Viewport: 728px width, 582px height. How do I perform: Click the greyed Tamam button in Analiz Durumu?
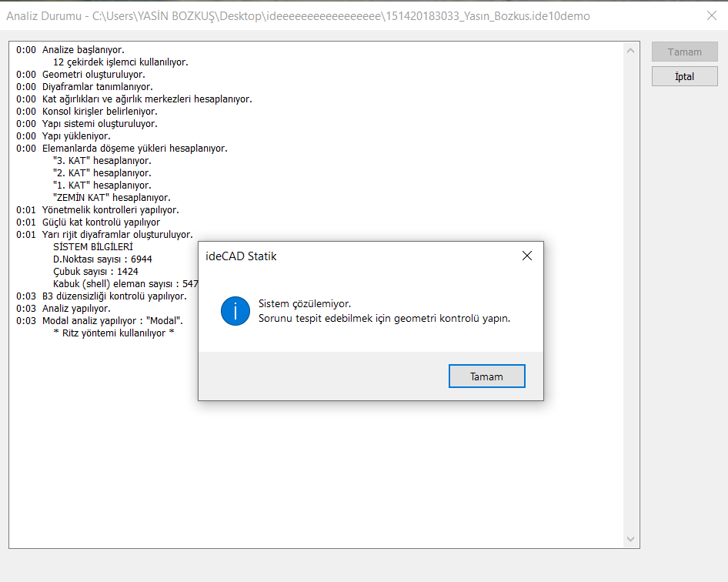684,52
